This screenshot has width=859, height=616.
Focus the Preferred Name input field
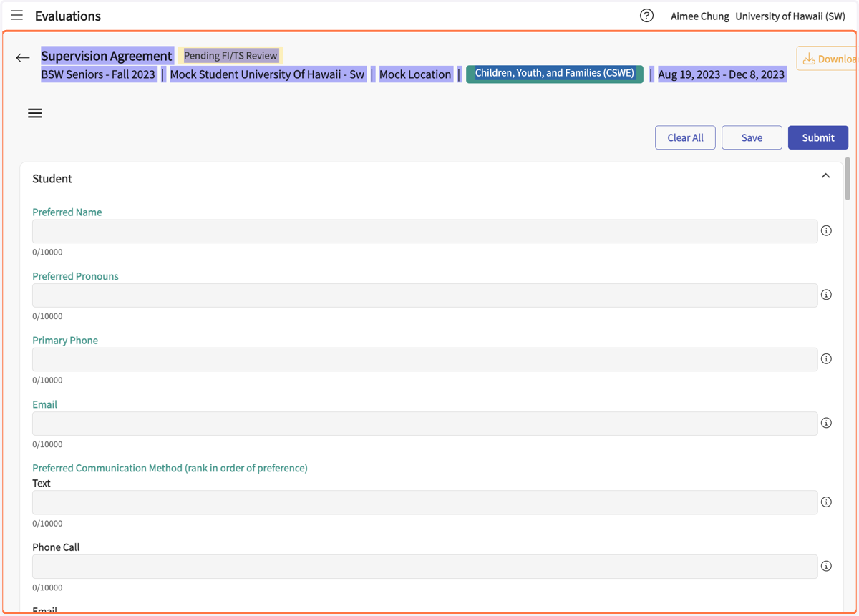(x=424, y=231)
